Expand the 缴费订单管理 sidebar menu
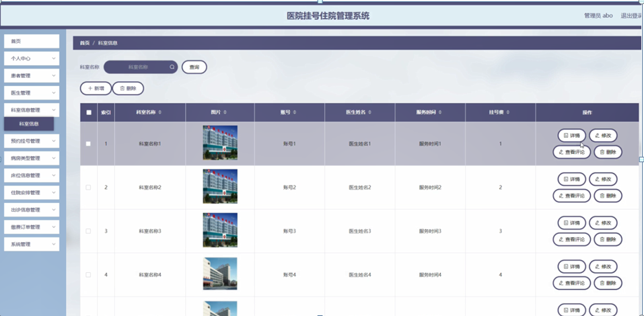This screenshot has height=316, width=644. 32,227
